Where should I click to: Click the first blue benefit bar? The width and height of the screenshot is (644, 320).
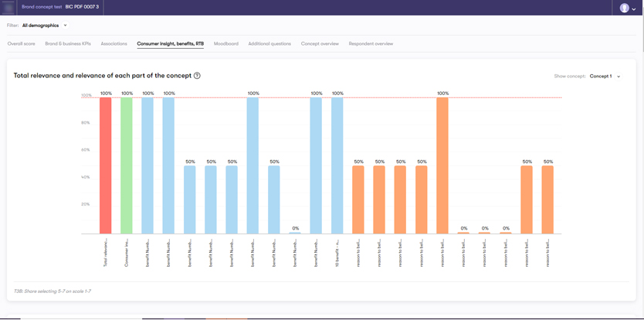(147, 166)
